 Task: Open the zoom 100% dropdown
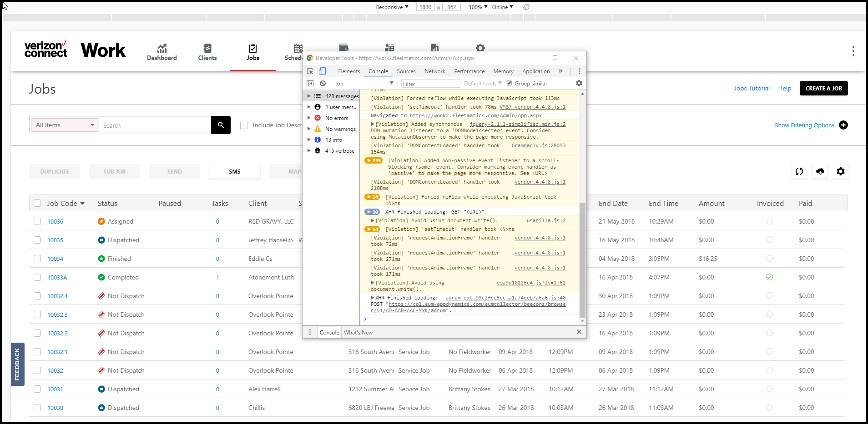pos(478,7)
